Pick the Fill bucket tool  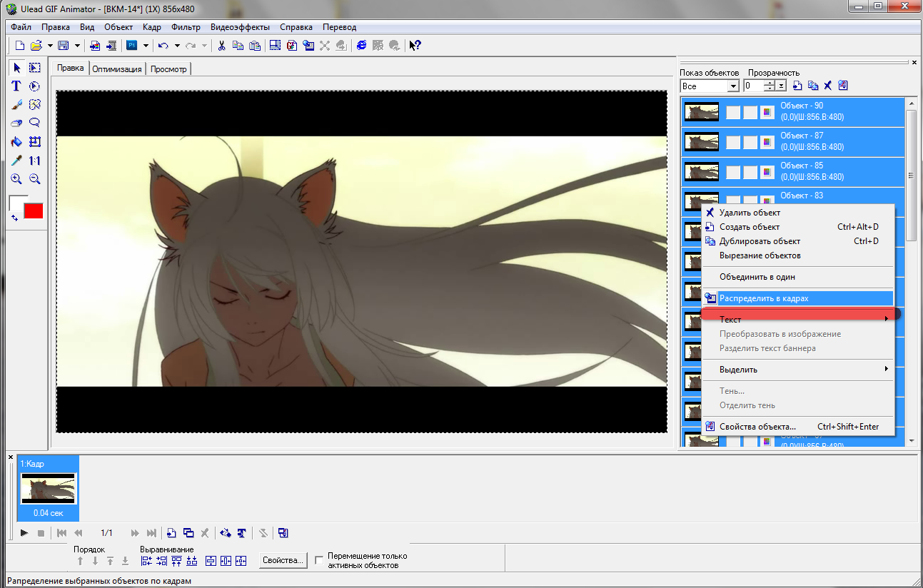pos(16,142)
